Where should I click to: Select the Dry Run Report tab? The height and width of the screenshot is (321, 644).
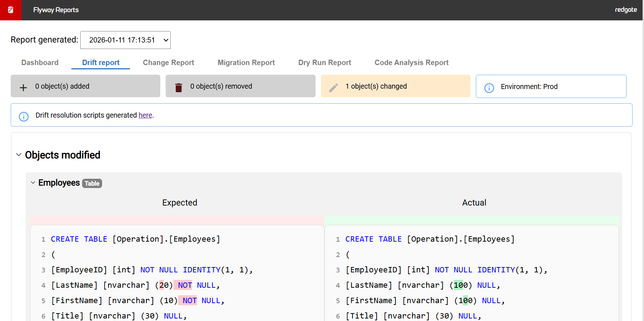point(324,63)
